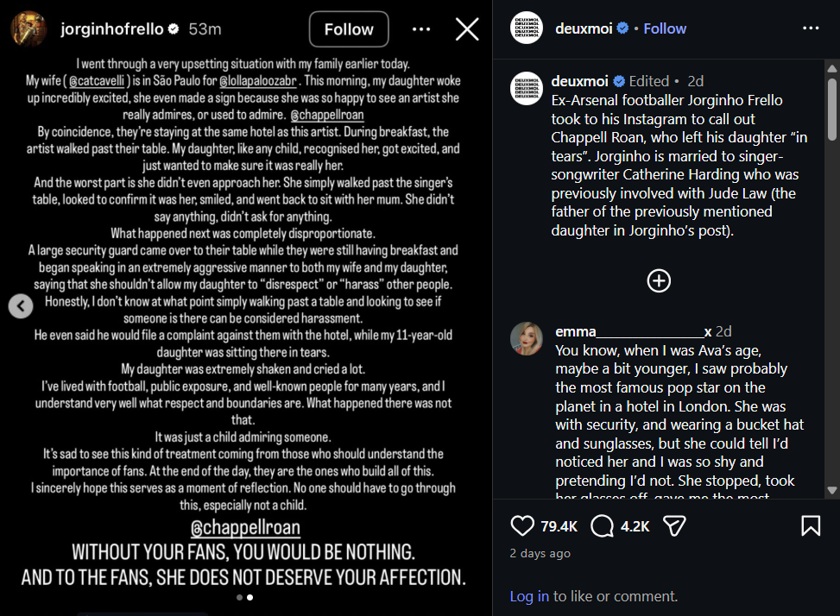Click the deuxmoi username in caption
840x616 pixels.
(580, 81)
